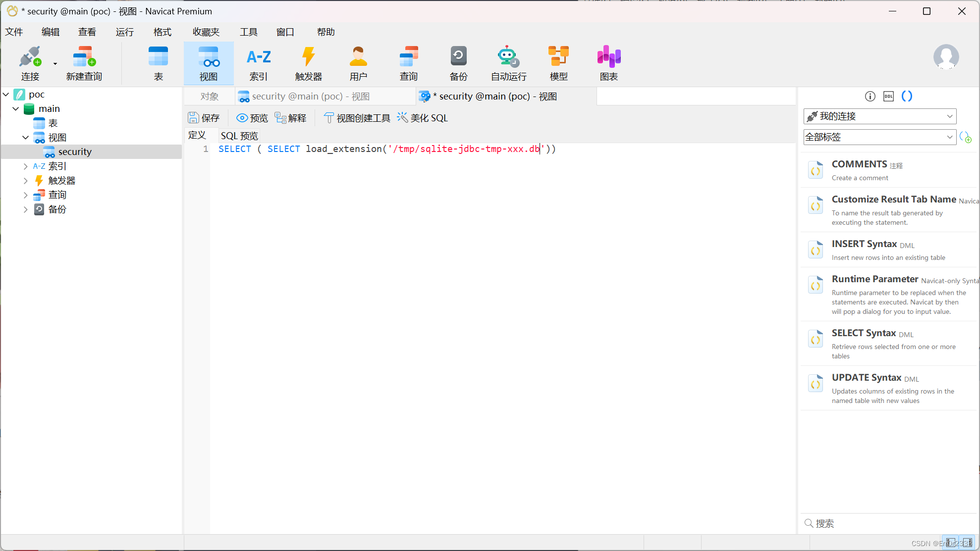The image size is (980, 551).
Task: Collapse the main database node
Action: [15, 108]
